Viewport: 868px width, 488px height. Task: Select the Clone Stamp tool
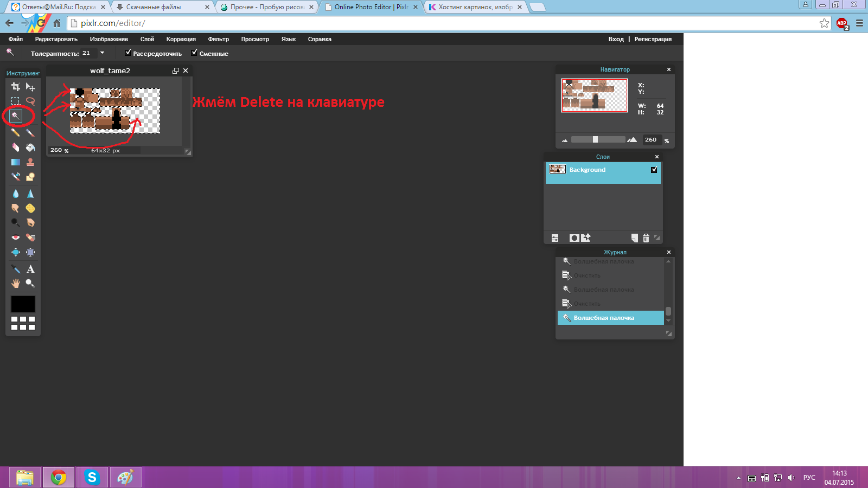[30, 162]
